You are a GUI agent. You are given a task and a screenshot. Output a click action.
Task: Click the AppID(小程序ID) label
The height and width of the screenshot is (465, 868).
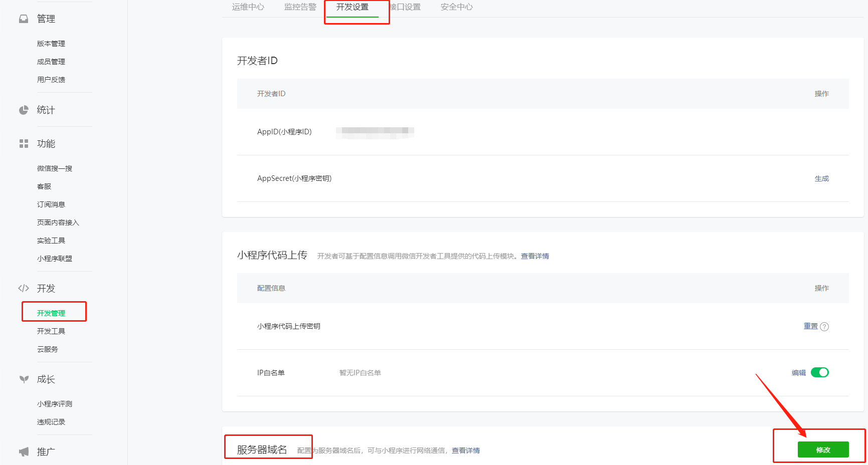click(x=284, y=132)
